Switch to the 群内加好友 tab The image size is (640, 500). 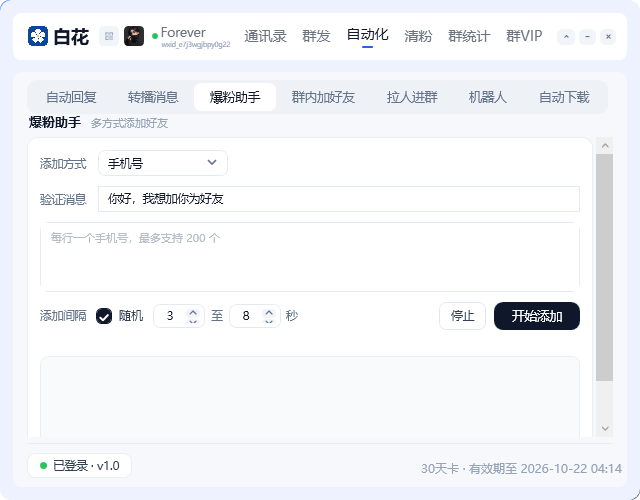323,97
